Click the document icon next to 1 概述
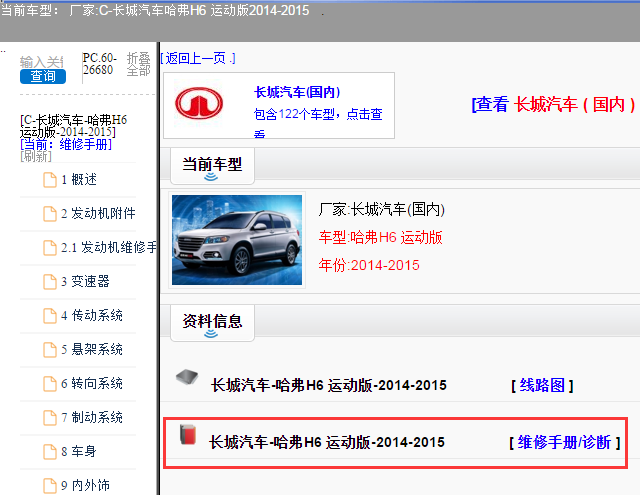 click(50, 180)
